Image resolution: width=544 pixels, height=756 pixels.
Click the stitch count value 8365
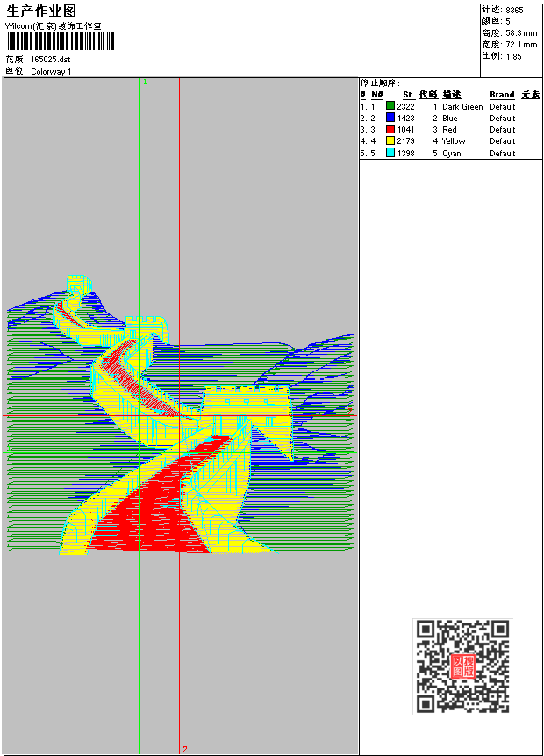(515, 10)
